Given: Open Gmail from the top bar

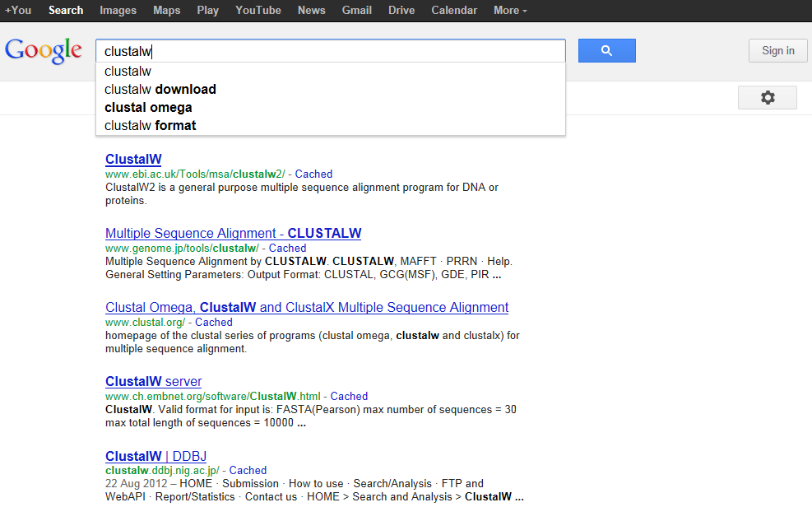Looking at the screenshot, I should coord(357,11).
